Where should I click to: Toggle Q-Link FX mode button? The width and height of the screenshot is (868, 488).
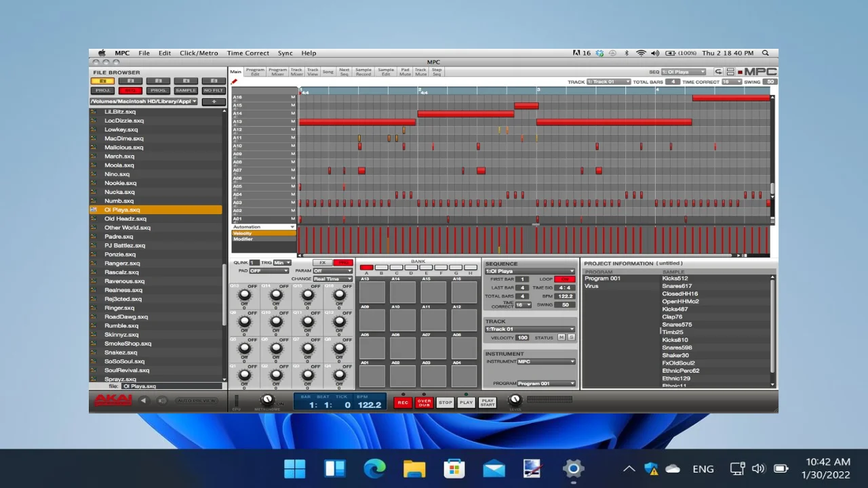tap(323, 263)
